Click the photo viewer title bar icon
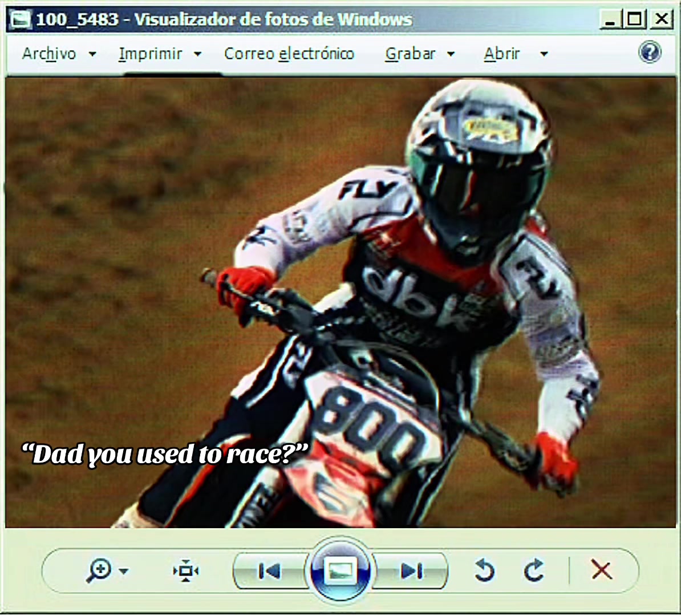Screen dimensions: 681x616 (21, 19)
